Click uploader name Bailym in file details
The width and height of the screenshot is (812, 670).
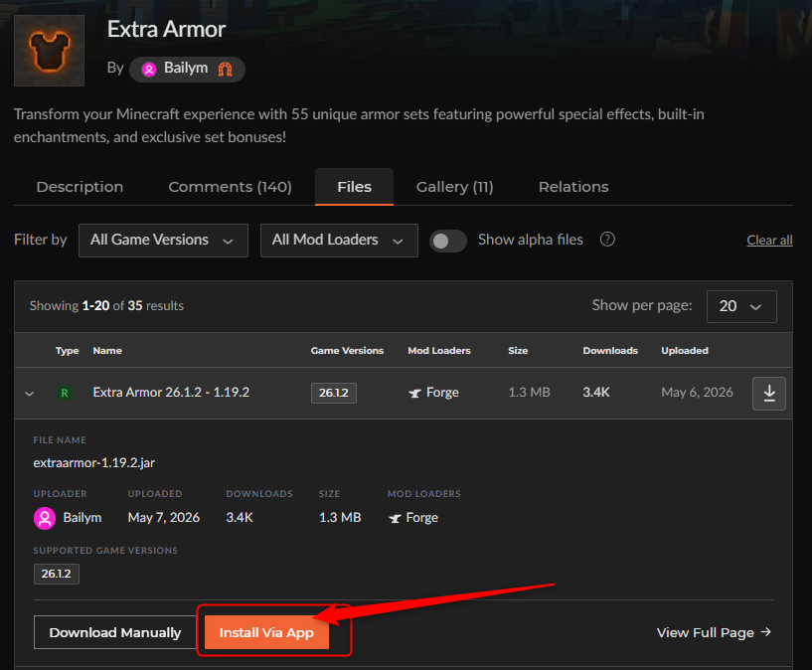coord(82,518)
